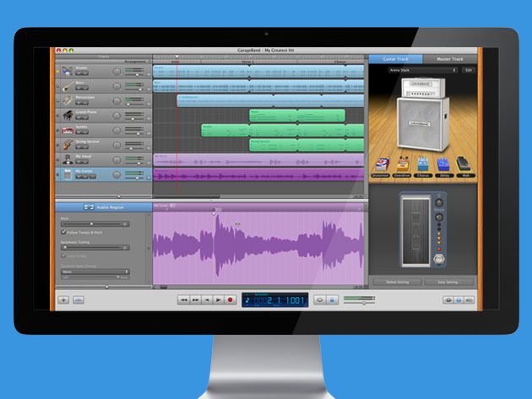
Task: Select the Overdrive pedal
Action: pyautogui.click(x=402, y=164)
